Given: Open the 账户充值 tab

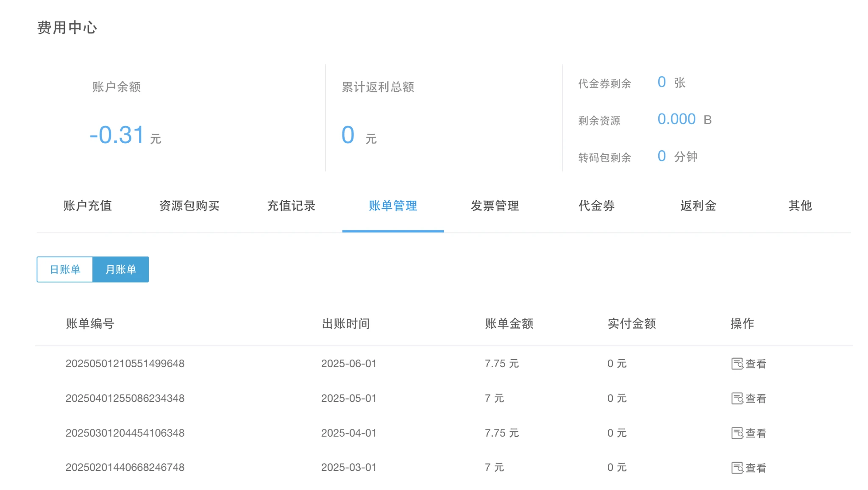Looking at the screenshot, I should (87, 206).
